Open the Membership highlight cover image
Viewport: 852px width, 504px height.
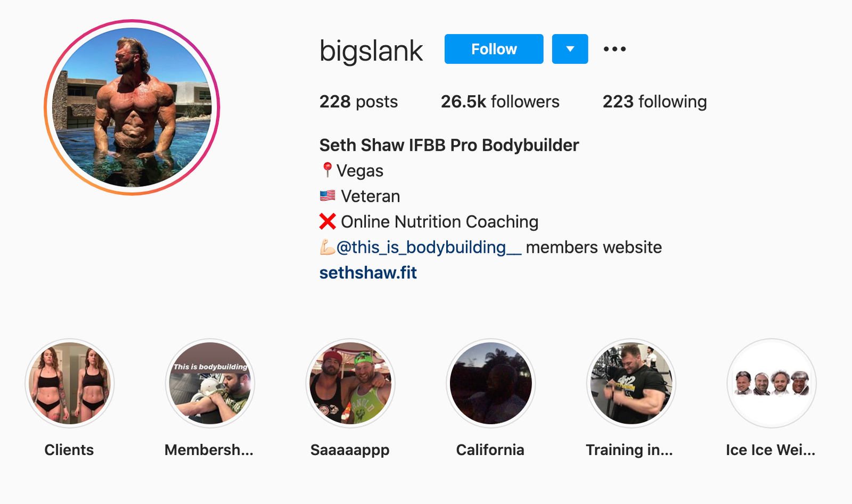coord(210,383)
